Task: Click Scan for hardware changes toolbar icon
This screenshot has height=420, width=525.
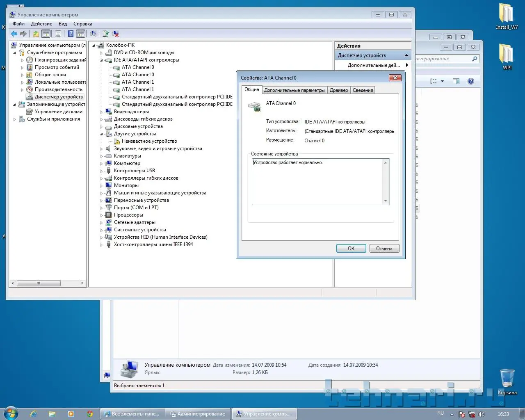Action: 93,34
